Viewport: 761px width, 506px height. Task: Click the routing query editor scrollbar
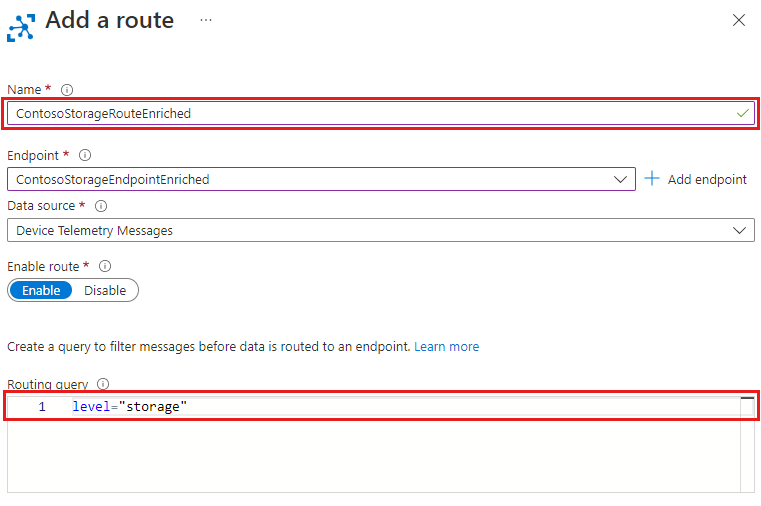pyautogui.click(x=747, y=445)
